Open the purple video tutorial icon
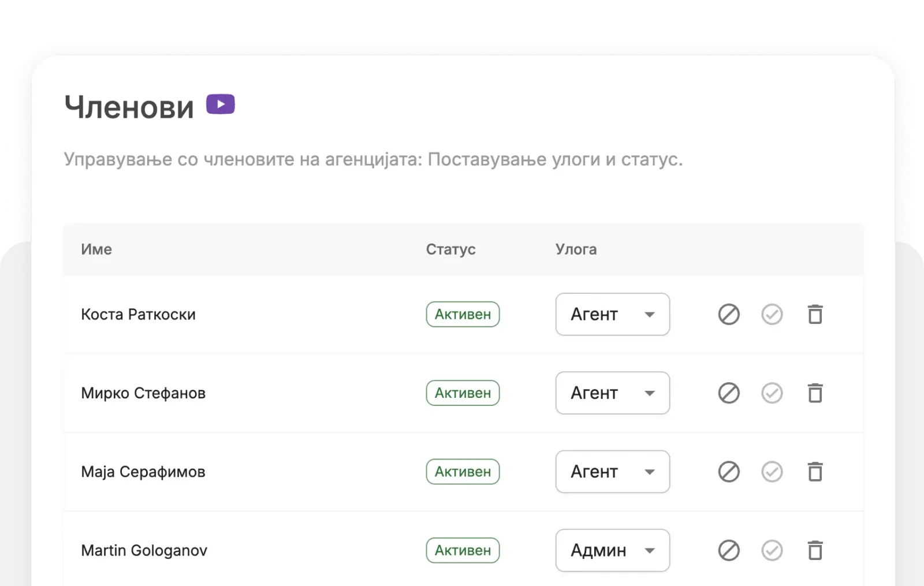 (x=221, y=104)
